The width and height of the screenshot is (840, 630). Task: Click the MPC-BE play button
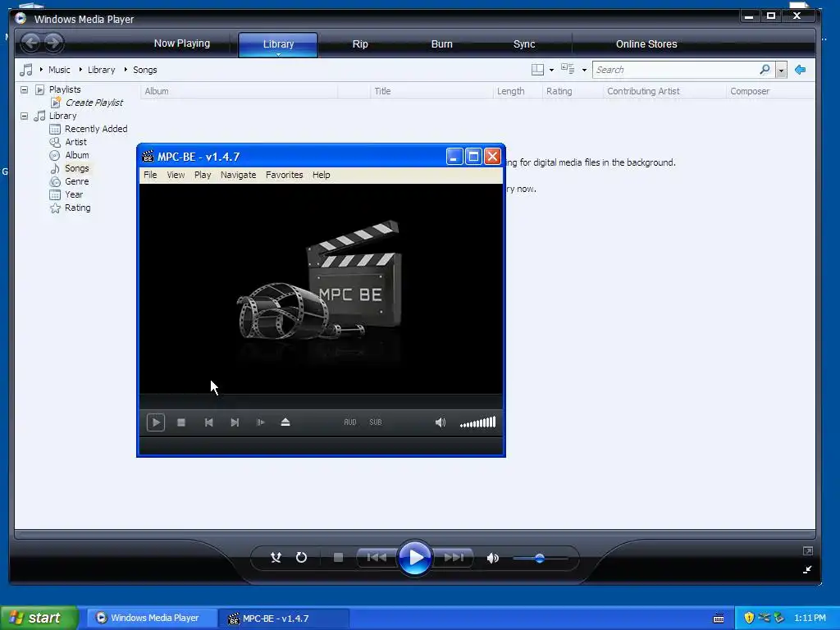click(x=155, y=422)
